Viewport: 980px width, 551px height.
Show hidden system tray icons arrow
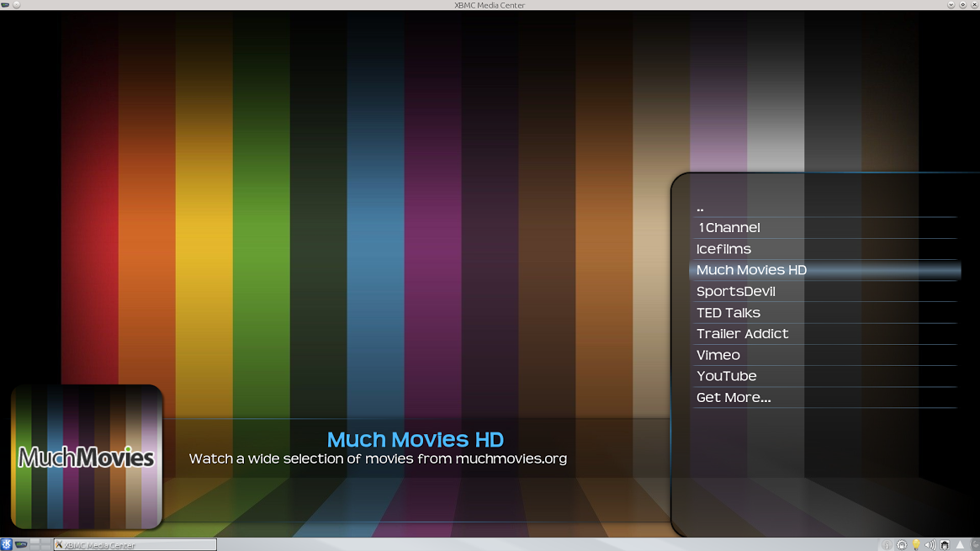click(960, 545)
